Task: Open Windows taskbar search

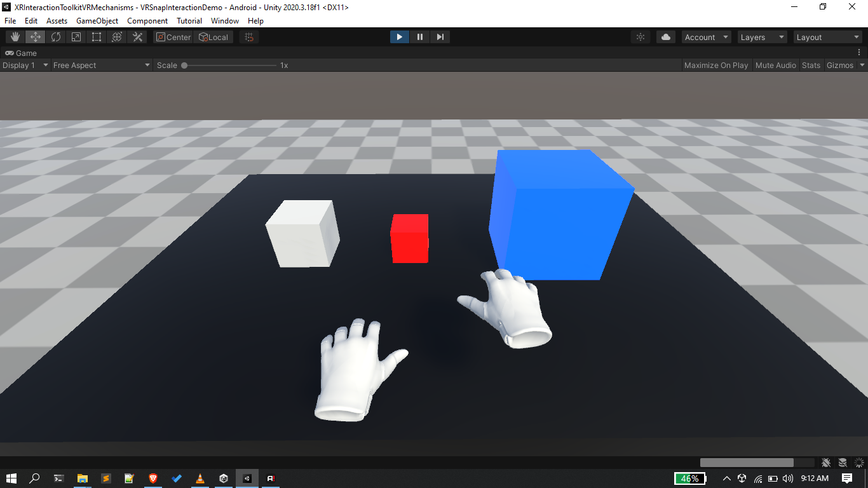Action: pos(35,478)
